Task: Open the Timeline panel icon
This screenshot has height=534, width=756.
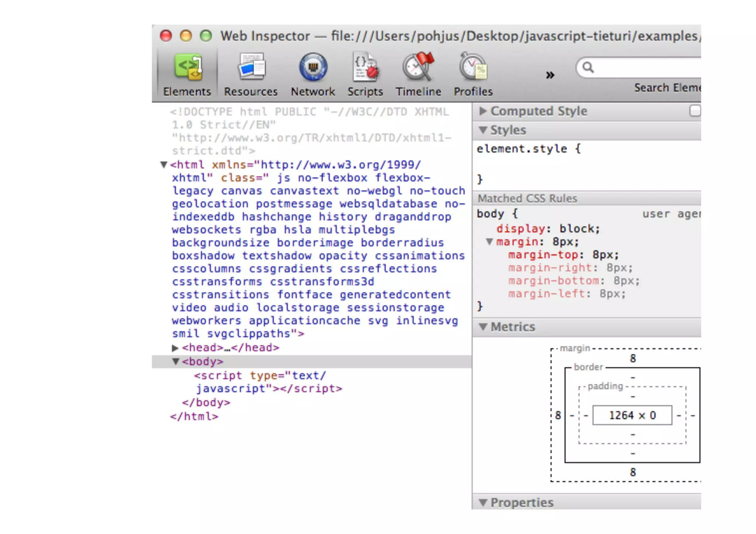Action: (418, 68)
